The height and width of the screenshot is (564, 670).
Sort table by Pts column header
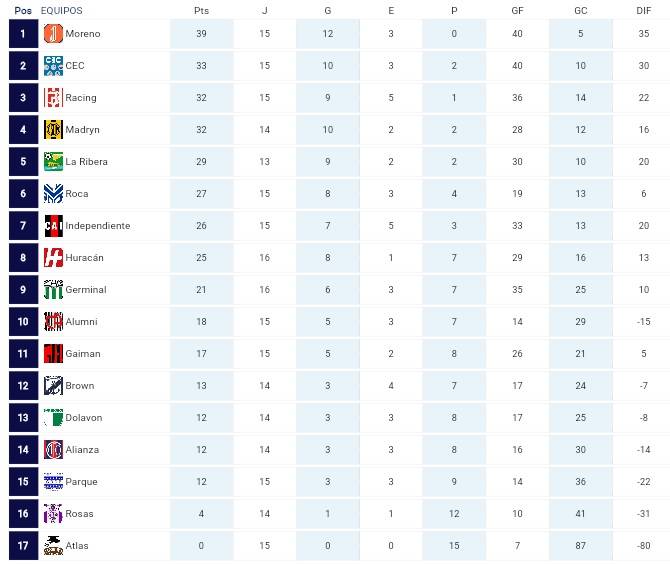pyautogui.click(x=201, y=10)
